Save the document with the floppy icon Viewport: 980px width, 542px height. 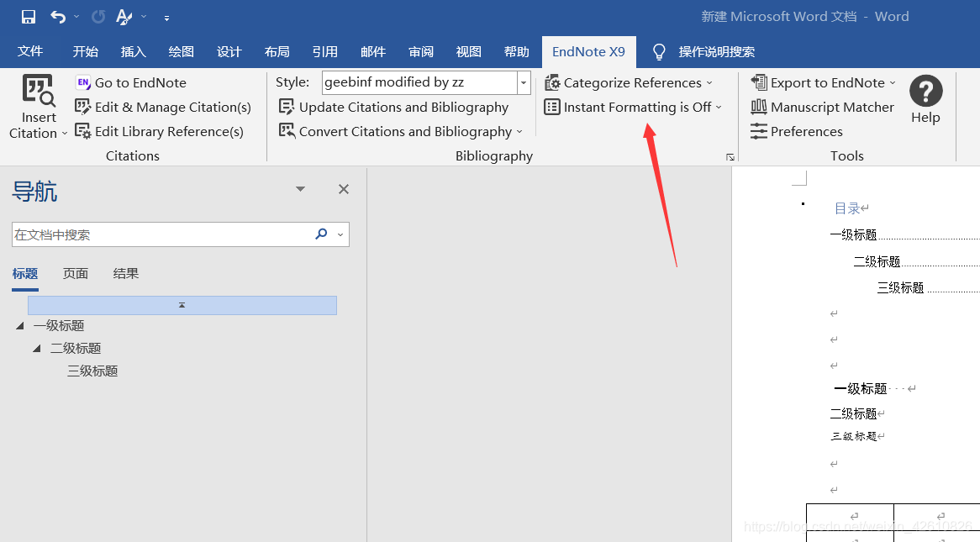28,17
